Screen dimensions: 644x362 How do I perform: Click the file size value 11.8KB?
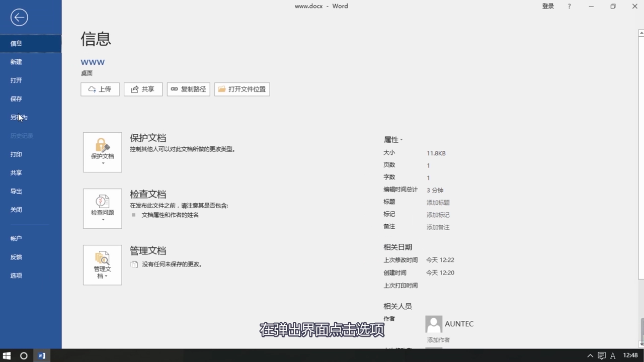click(x=436, y=153)
